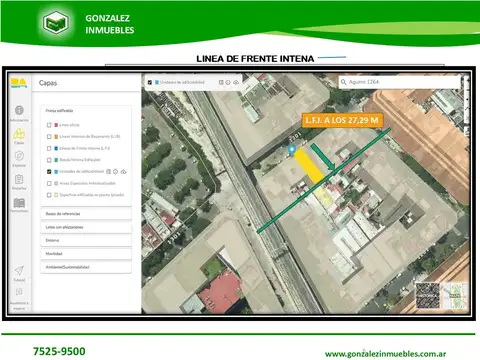Screen dimensions: 480x360
Task: Enable Líneas de Frente Interno (L.F.I) checkbox
Action: click(49, 148)
